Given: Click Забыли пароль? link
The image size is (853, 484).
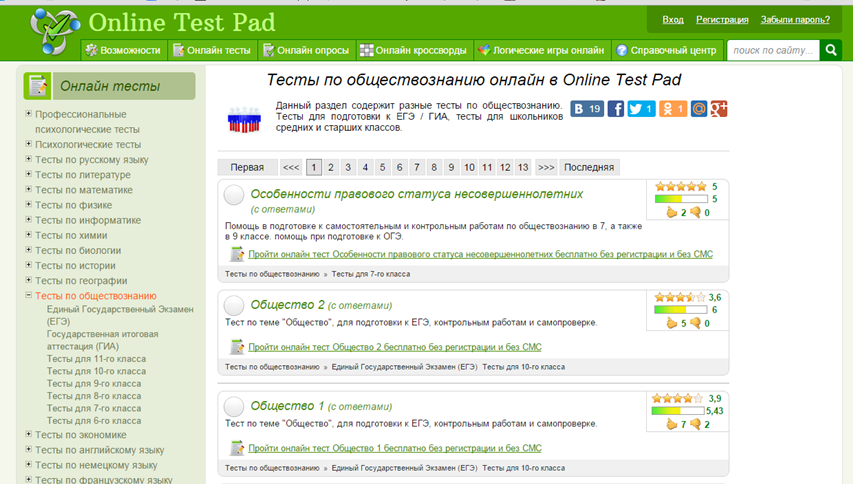Looking at the screenshot, I should 795,20.
